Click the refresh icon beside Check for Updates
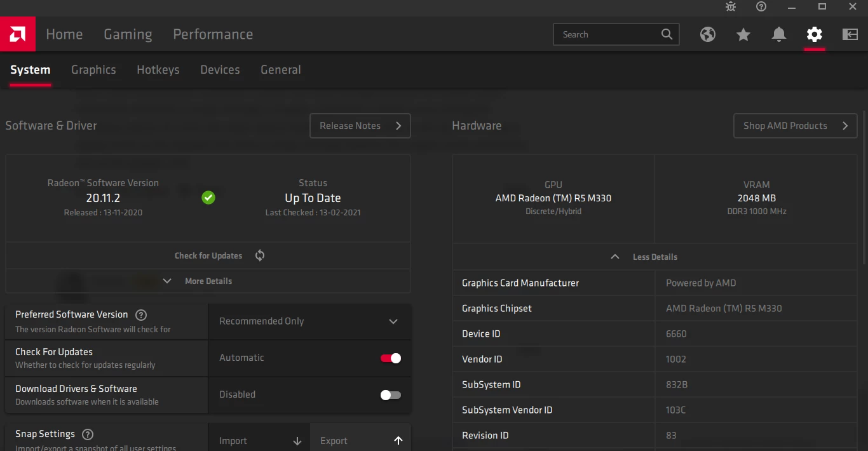The image size is (868, 451). coord(260,255)
